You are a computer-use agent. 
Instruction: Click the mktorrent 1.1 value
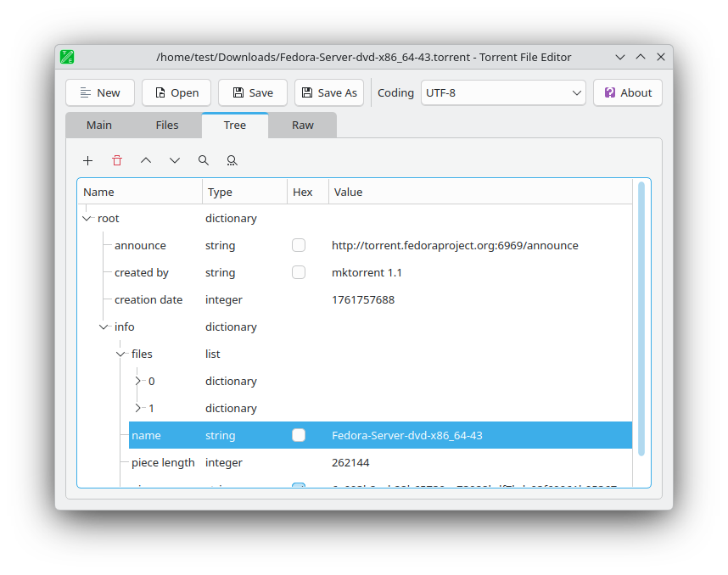(367, 272)
